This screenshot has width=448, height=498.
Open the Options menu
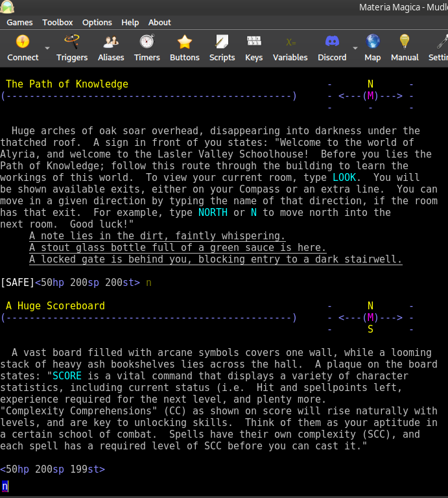click(97, 22)
